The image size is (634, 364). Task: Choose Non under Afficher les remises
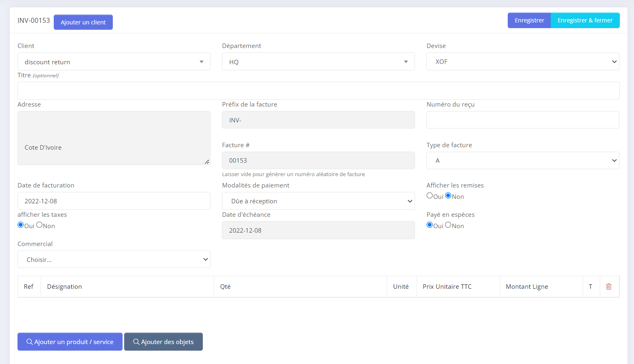(x=448, y=196)
